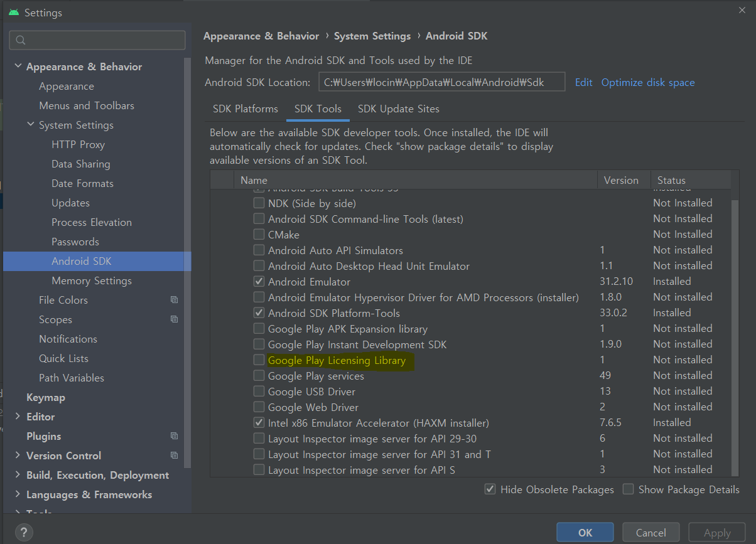Expand Build, Execution, Deployment section
This screenshot has width=756, height=544.
[18, 475]
